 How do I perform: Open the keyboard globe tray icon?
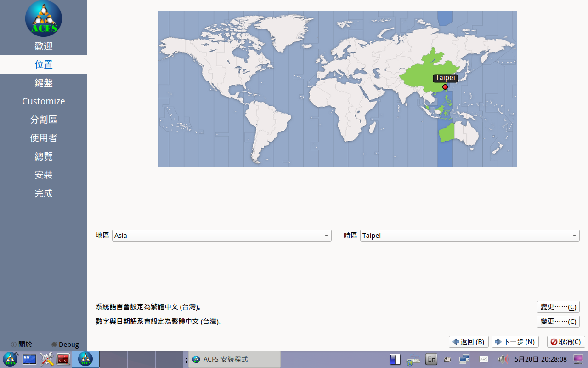pos(413,360)
